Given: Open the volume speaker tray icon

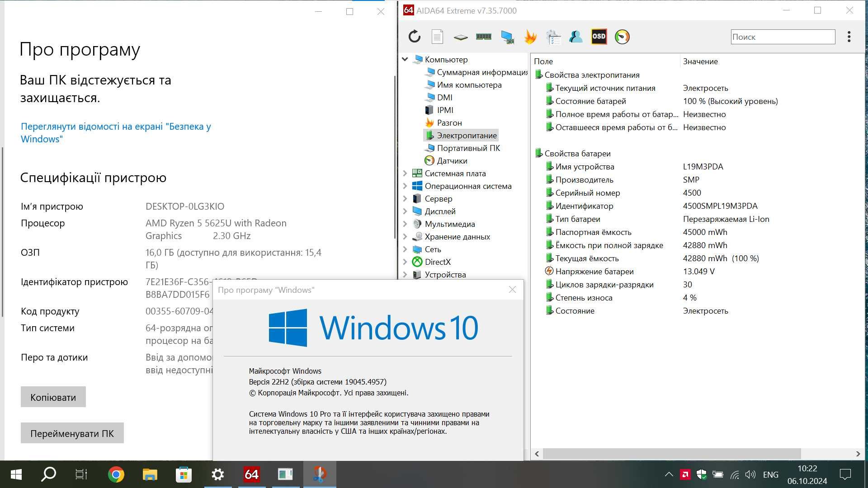Looking at the screenshot, I should 750,474.
